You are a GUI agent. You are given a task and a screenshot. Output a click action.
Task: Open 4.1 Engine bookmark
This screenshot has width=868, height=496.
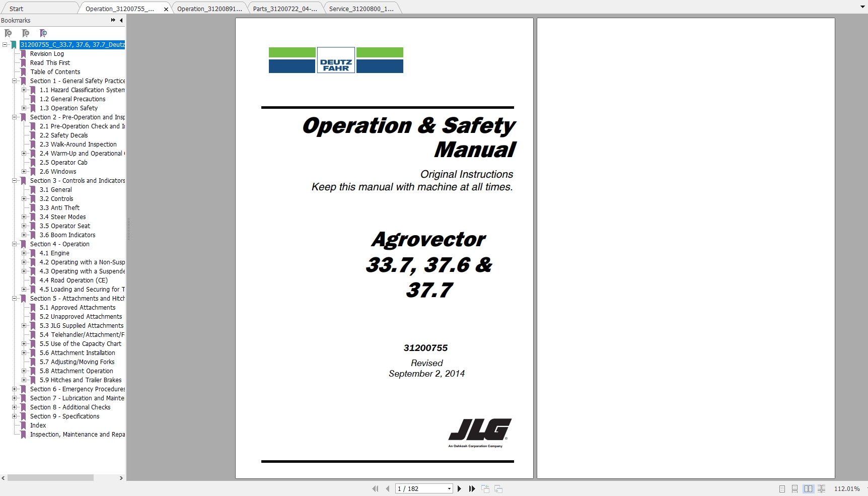54,253
